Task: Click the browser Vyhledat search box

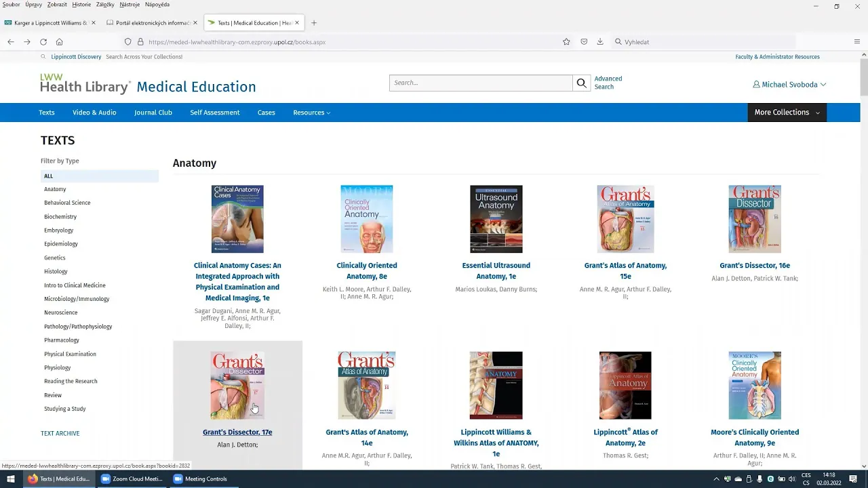Action: tap(702, 41)
